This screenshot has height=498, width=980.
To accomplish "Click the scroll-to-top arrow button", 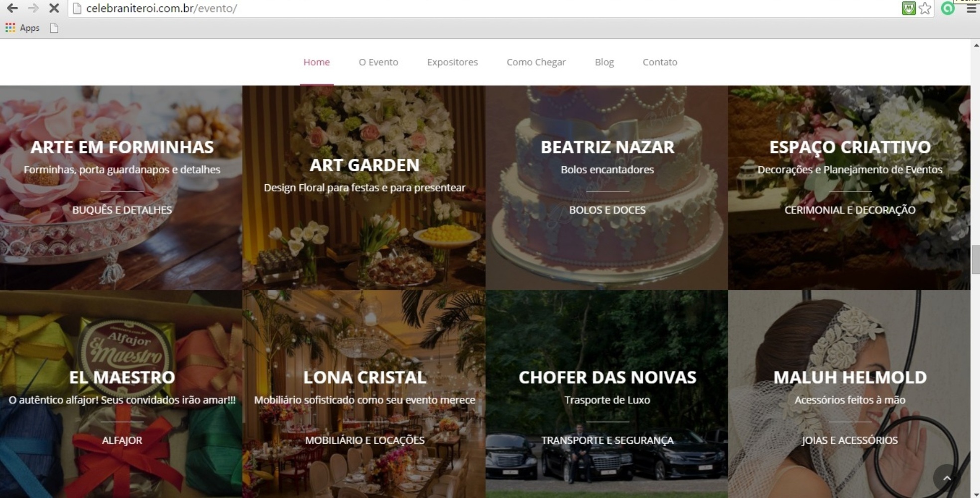I will (947, 478).
